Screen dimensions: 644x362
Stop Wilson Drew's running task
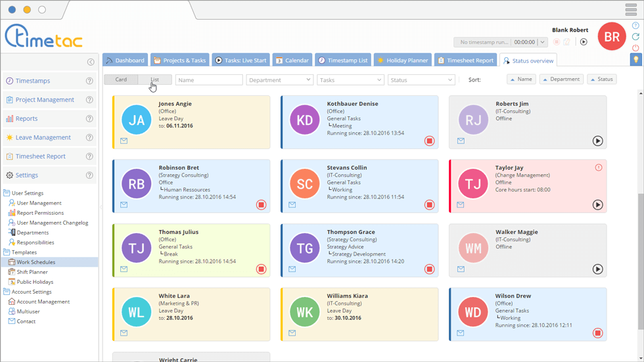tap(597, 333)
